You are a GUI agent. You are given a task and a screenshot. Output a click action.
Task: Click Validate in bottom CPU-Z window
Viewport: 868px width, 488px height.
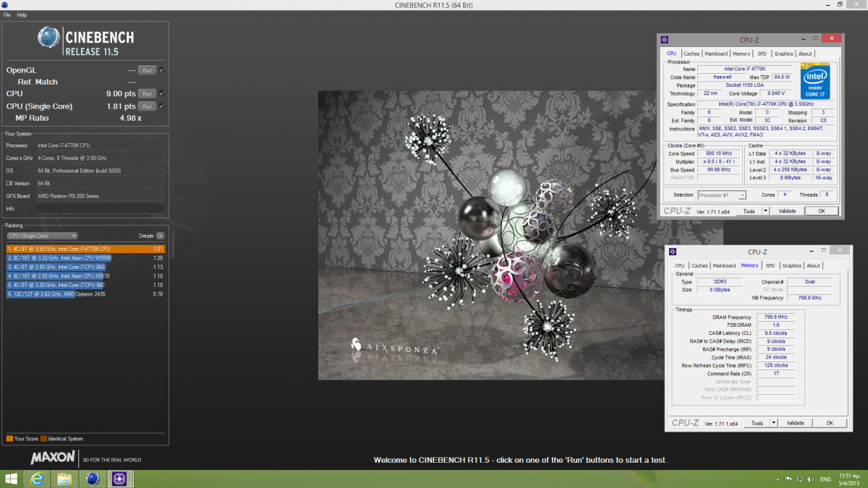(x=795, y=423)
